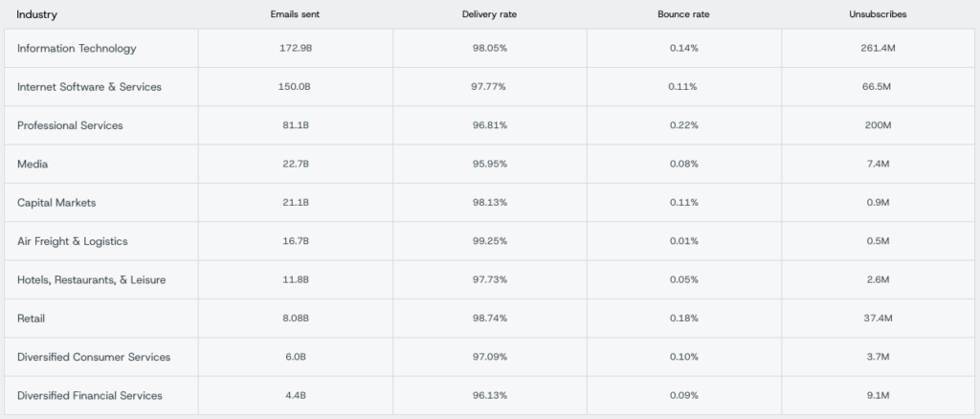
Task: Sort by the Unsubscribes column header
Action: (x=877, y=15)
